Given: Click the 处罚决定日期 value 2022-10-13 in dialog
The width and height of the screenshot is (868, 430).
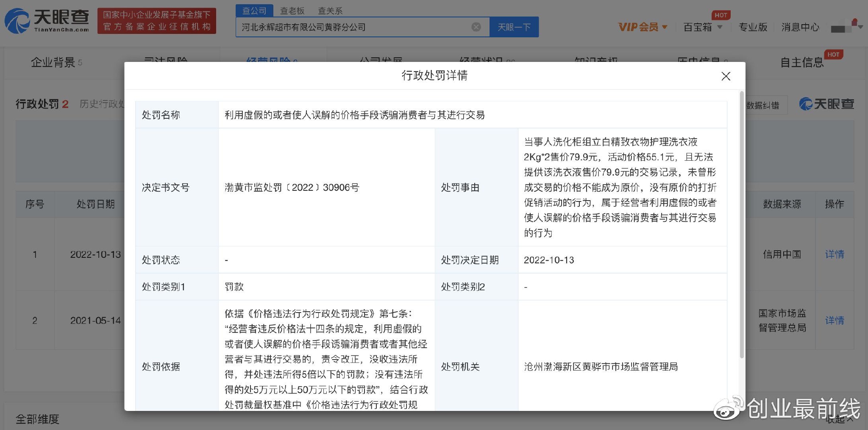Looking at the screenshot, I should click(x=549, y=260).
